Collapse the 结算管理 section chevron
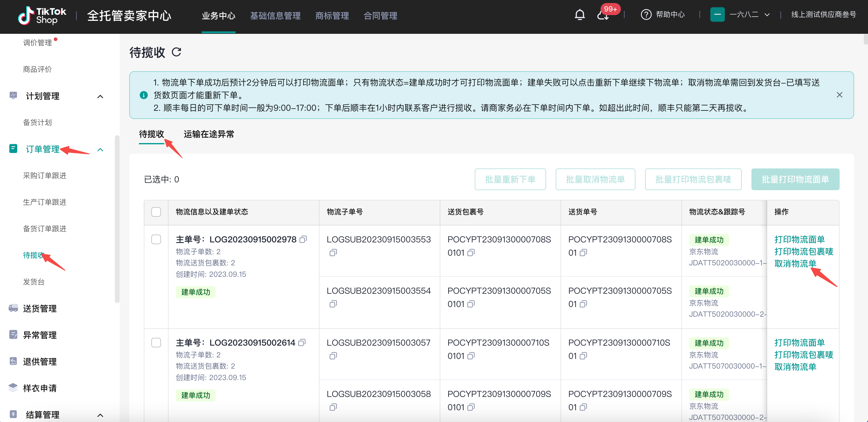Viewport: 868px width, 422px height. [x=100, y=415]
